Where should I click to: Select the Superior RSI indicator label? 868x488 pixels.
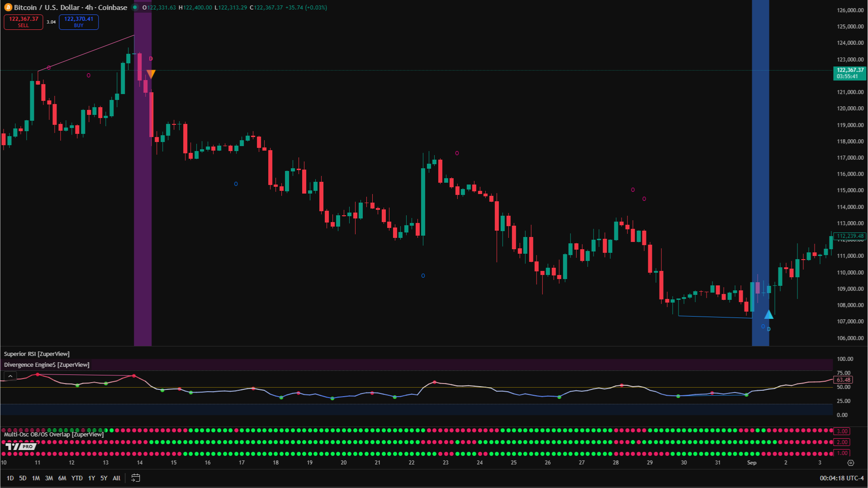pyautogui.click(x=37, y=354)
